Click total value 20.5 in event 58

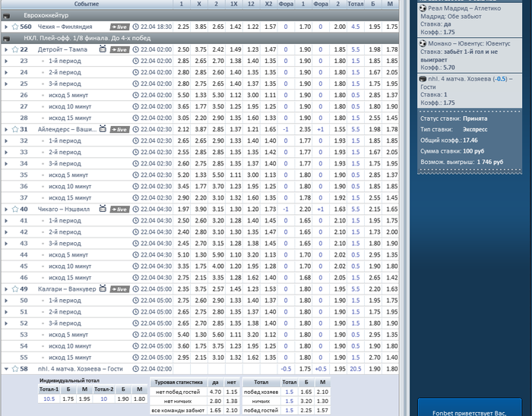355,369
